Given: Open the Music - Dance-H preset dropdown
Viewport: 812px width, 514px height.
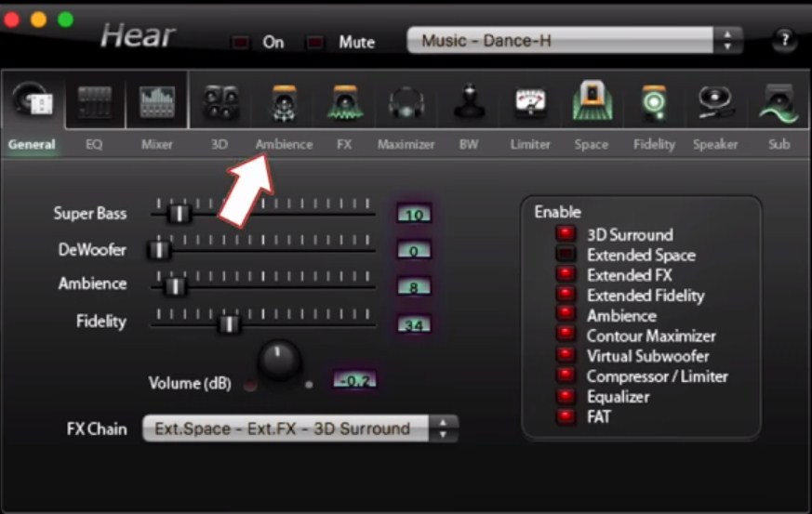Looking at the screenshot, I should 574,41.
